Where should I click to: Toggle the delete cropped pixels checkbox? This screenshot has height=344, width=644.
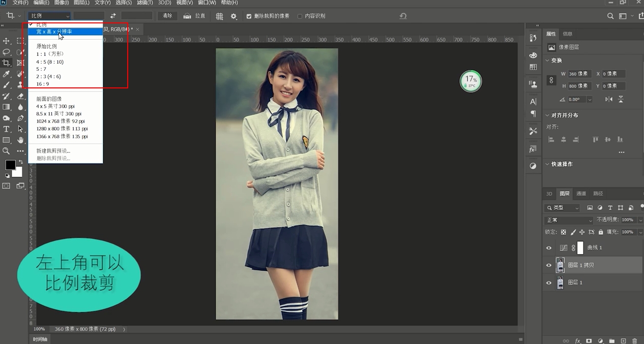[249, 16]
